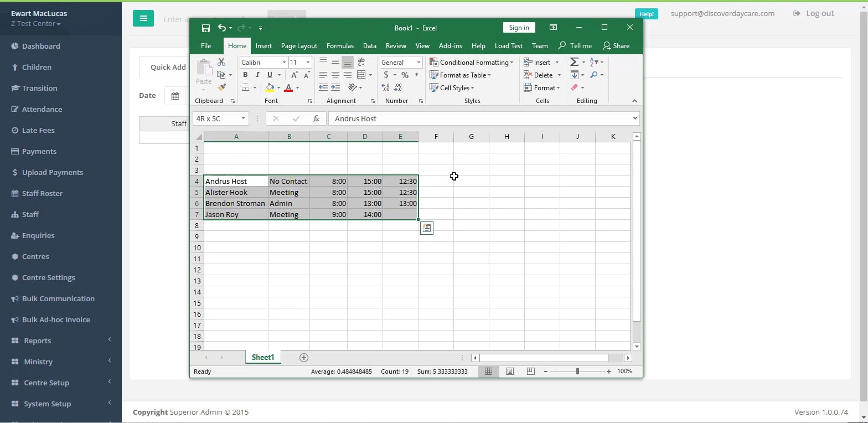Viewport: 868px width, 423px height.
Task: Adjust the zoom slider handle
Action: click(x=577, y=372)
